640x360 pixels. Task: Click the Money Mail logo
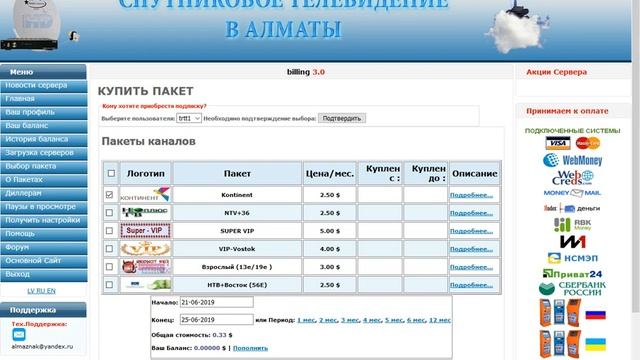(572, 193)
